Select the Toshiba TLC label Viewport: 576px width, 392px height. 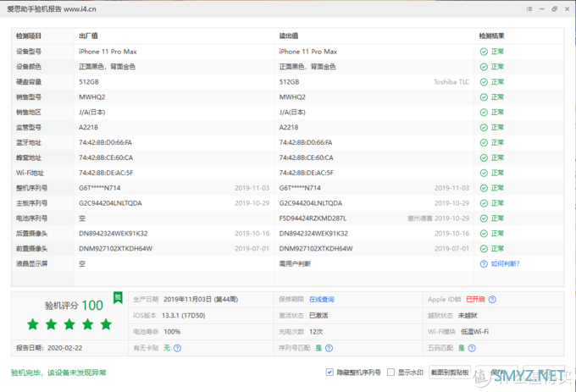[x=451, y=82]
